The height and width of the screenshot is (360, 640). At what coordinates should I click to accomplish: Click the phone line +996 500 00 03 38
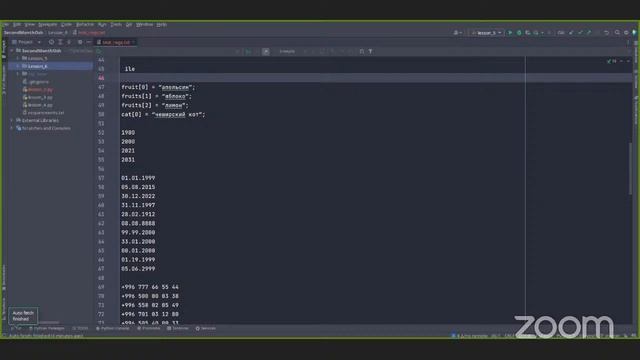[x=150, y=296]
